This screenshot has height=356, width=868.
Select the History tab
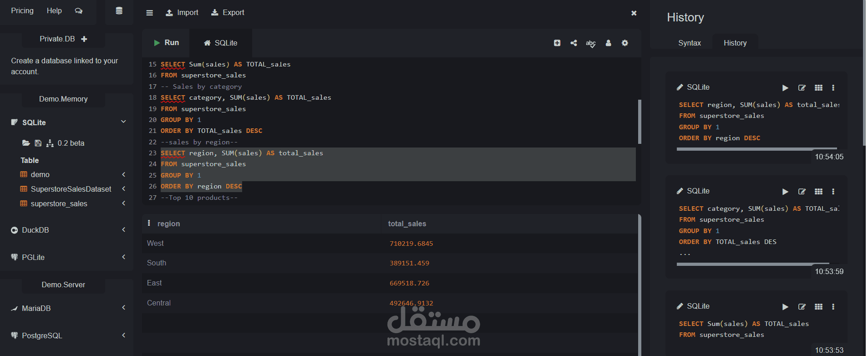pyautogui.click(x=735, y=43)
